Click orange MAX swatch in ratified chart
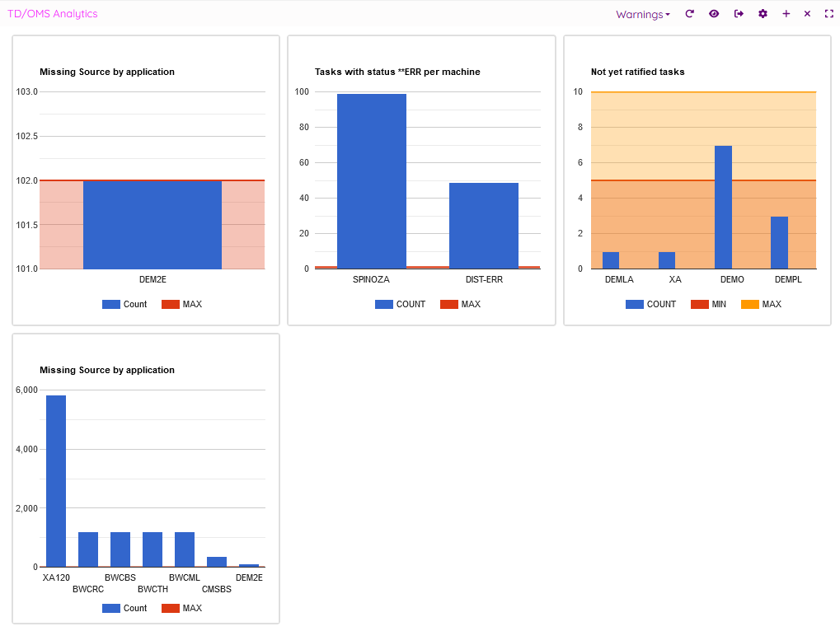This screenshot has width=840, height=631. (749, 305)
